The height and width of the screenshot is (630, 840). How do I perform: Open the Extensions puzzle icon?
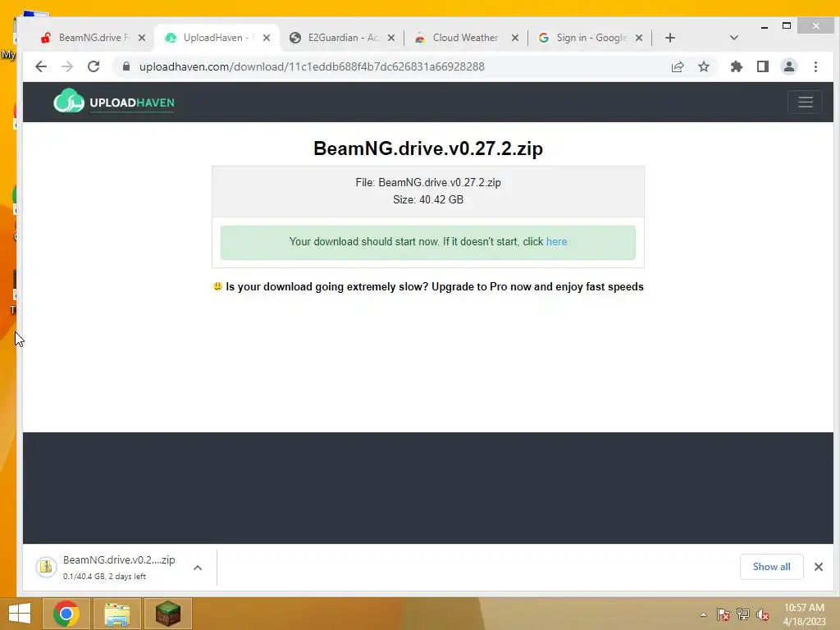[737, 66]
